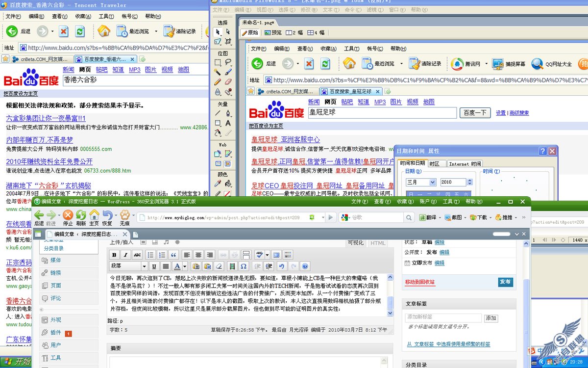The height and width of the screenshot is (368, 588).
Task: Expand the spellcheck language dropdown arrow
Action: point(267,255)
